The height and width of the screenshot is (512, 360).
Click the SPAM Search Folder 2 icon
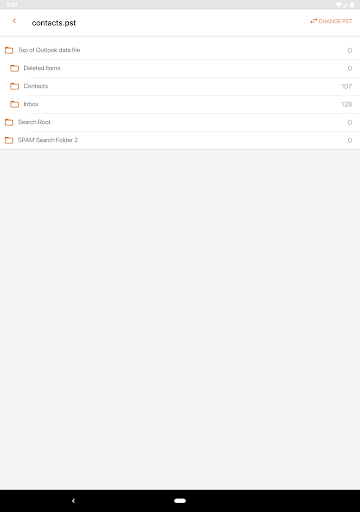[9, 140]
